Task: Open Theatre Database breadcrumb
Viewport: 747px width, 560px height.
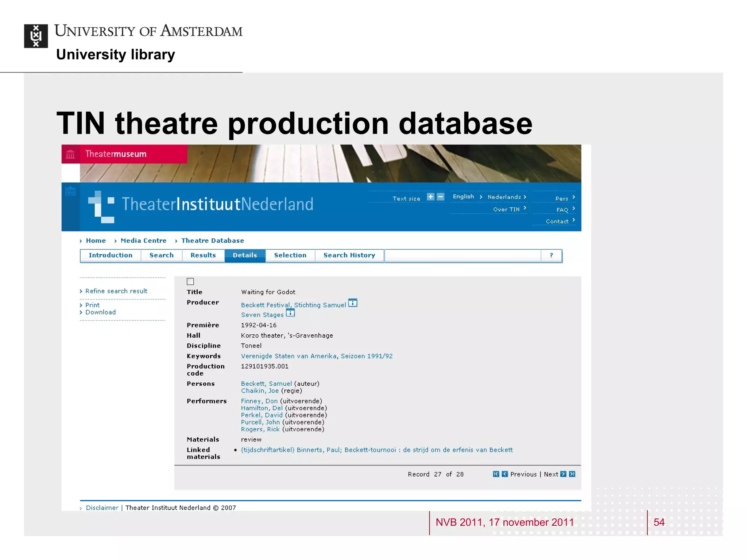Action: (213, 241)
